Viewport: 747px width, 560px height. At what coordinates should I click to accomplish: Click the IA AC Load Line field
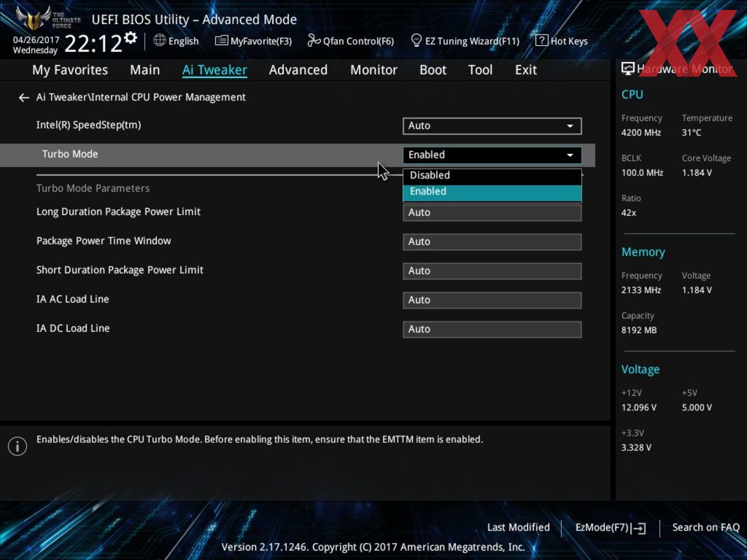[x=492, y=300]
